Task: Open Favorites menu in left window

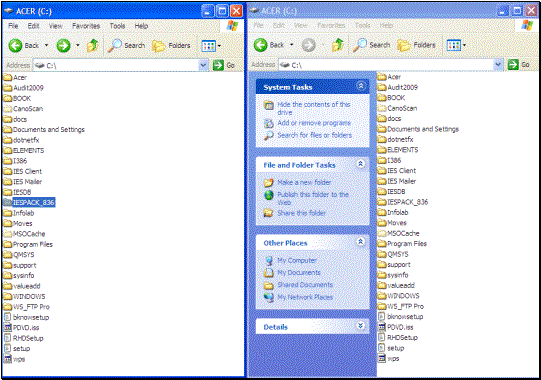Action: [x=86, y=26]
